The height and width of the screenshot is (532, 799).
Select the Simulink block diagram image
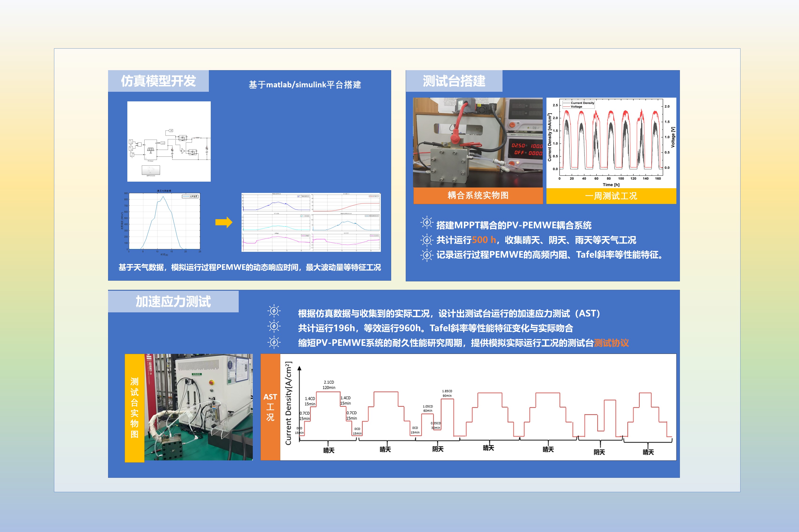coord(169,142)
